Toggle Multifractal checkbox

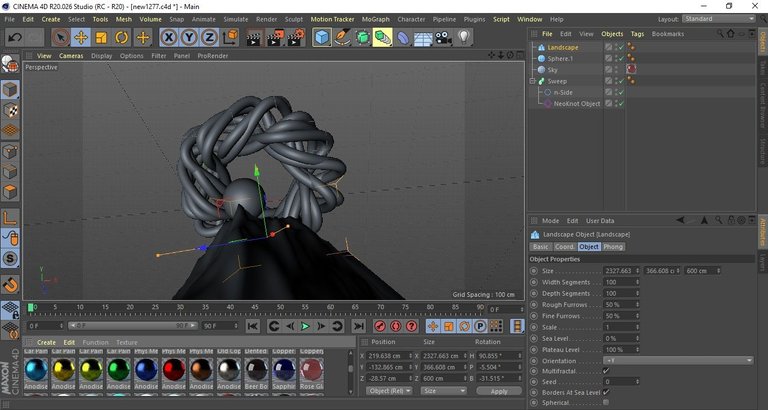tap(606, 371)
